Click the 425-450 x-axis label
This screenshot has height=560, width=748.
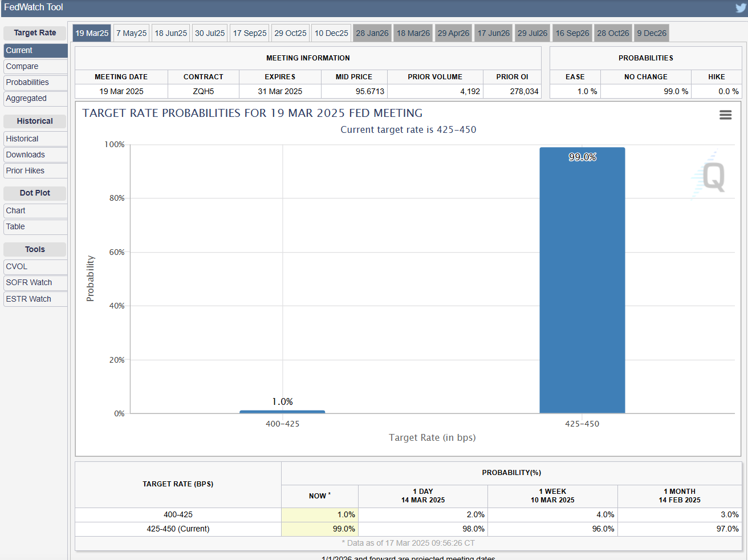[582, 424]
